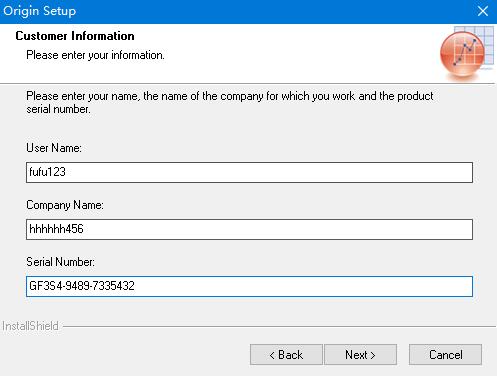Click the 'Please enter your information' subtitle

(x=95, y=55)
